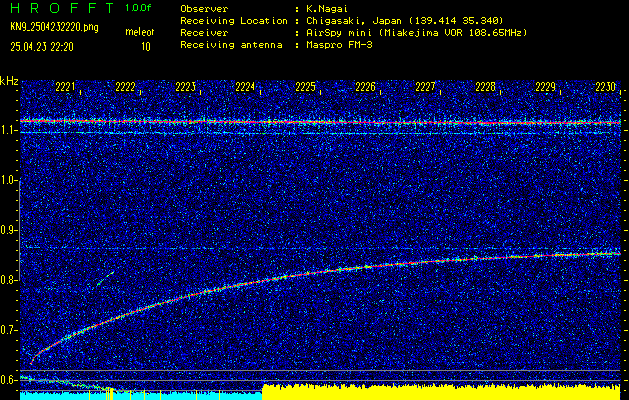
Task: Click the kHz axis unit label
Action: [9, 81]
